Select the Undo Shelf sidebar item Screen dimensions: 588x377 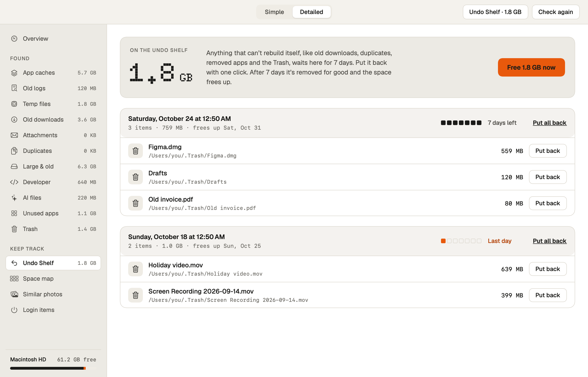point(53,263)
